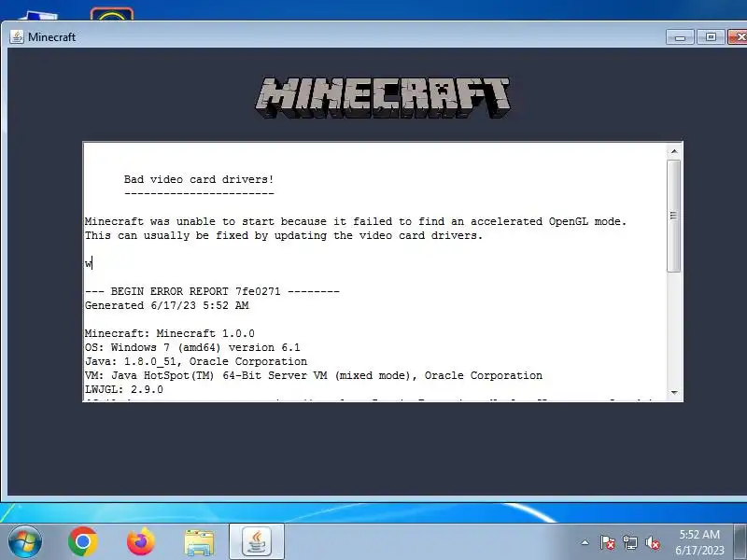The image size is (747, 560).
Task: Click the error report scrollbar down arrow
Action: [674, 392]
